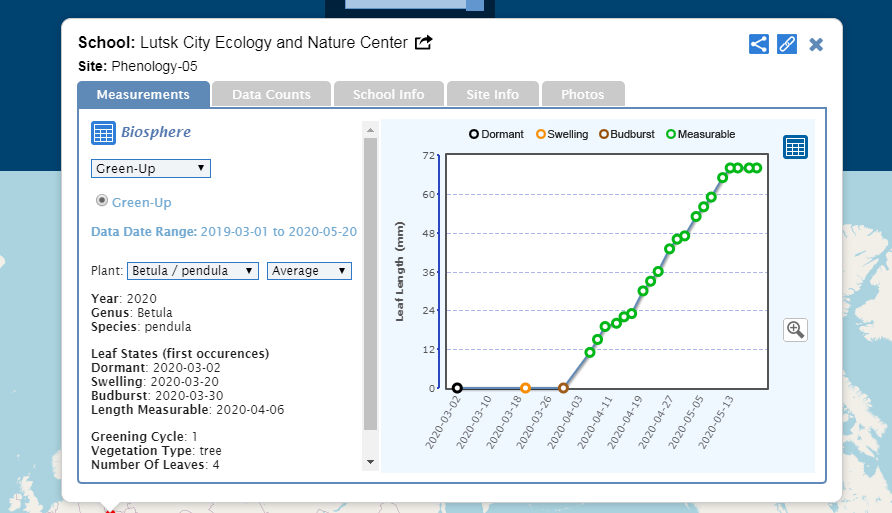Viewport: 892px width, 513px height.
Task: Open the Site Info tab
Action: click(492, 95)
